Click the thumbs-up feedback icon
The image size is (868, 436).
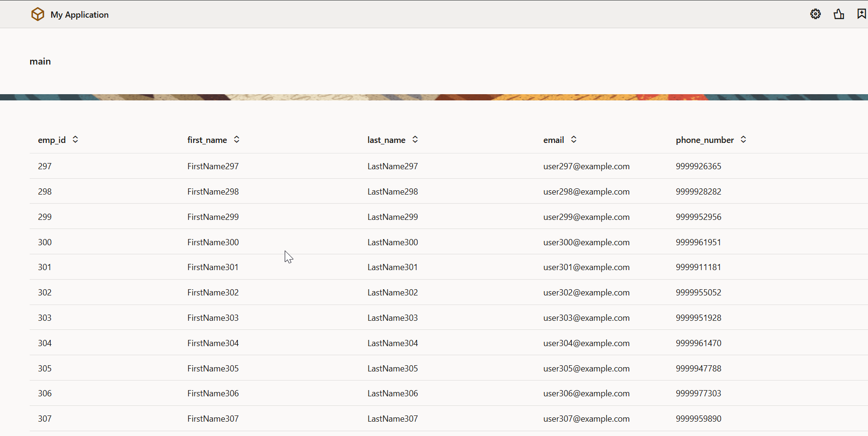[x=839, y=14]
